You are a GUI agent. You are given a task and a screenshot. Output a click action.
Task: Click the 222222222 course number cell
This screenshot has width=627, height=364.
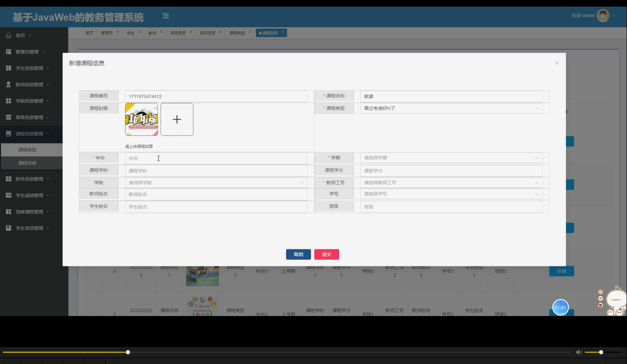pyautogui.click(x=141, y=310)
